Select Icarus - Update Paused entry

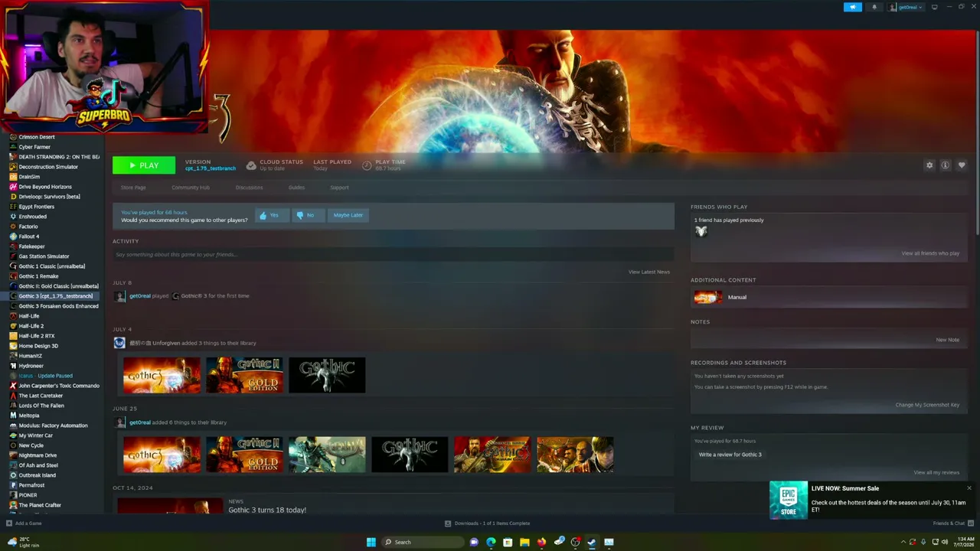tap(46, 376)
